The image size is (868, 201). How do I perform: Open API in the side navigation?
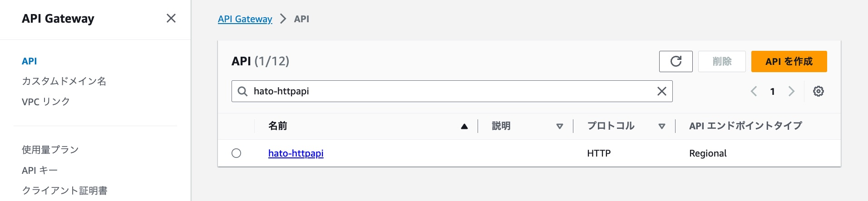tap(30, 61)
